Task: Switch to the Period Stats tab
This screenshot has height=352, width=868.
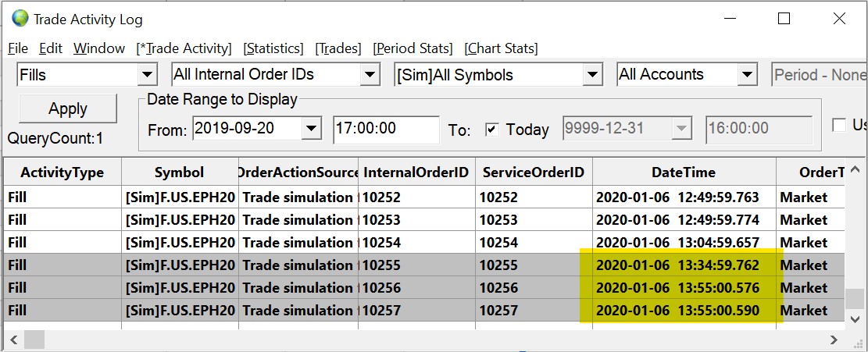Action: [413, 48]
